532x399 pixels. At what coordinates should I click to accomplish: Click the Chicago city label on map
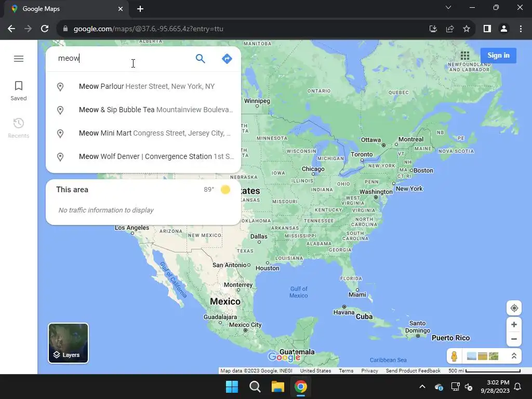(313, 169)
